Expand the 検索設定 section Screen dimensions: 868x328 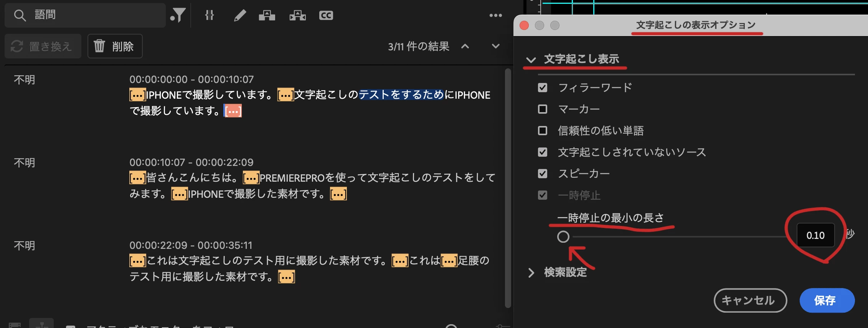[x=531, y=273]
